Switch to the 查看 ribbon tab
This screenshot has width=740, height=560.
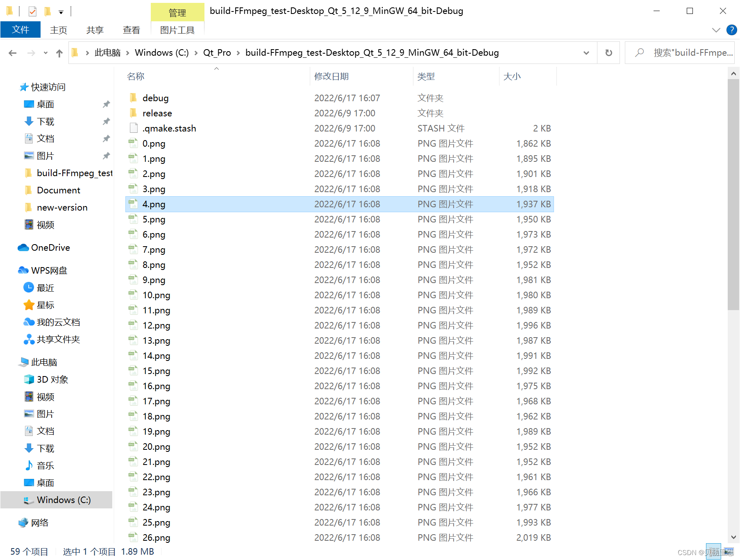132,30
